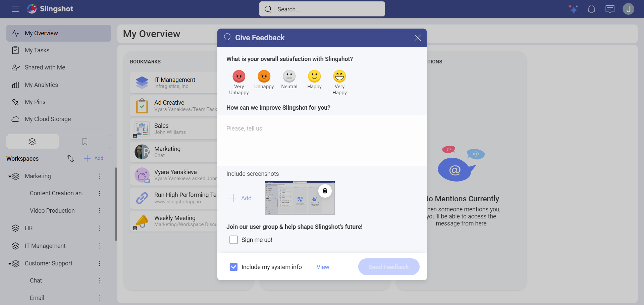Open Shared with Me
Viewport: 644px width, 305px height.
pyautogui.click(x=59, y=67)
